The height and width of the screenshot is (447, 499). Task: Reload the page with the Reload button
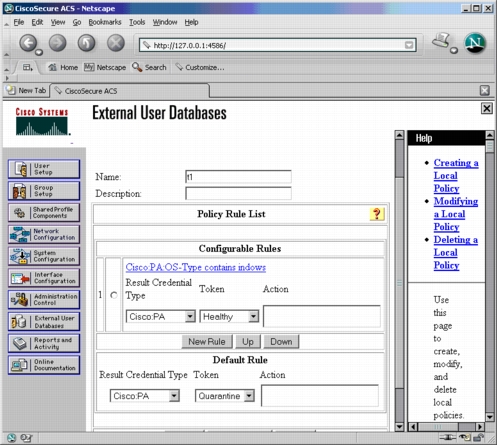[87, 43]
